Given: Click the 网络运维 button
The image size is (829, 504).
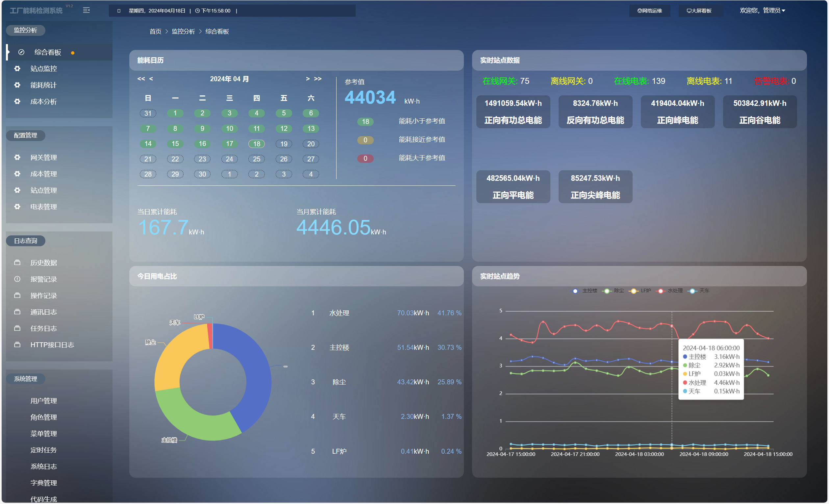Looking at the screenshot, I should [x=650, y=11].
